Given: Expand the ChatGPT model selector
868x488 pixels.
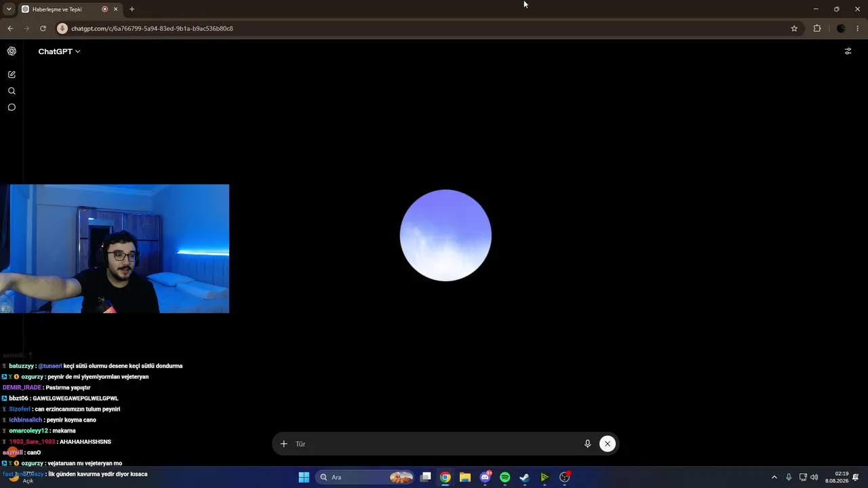Looking at the screenshot, I should [x=59, y=52].
